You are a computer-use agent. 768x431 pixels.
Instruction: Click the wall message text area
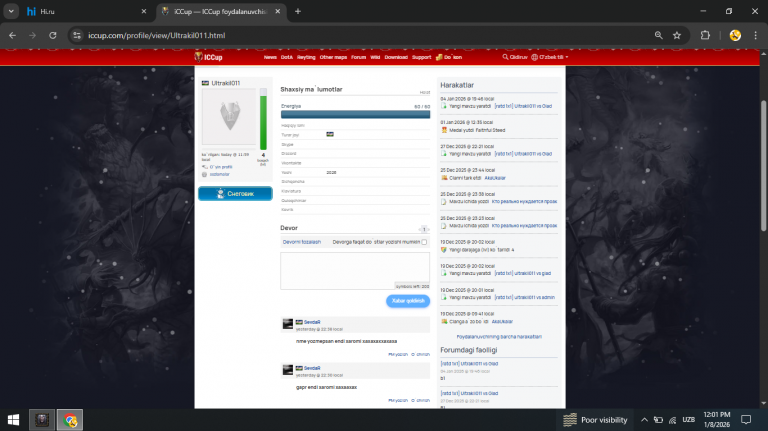pos(355,271)
